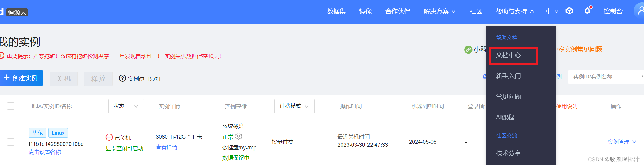
Task: Open the 3D cube icon in navbar
Action: (x=569, y=11)
